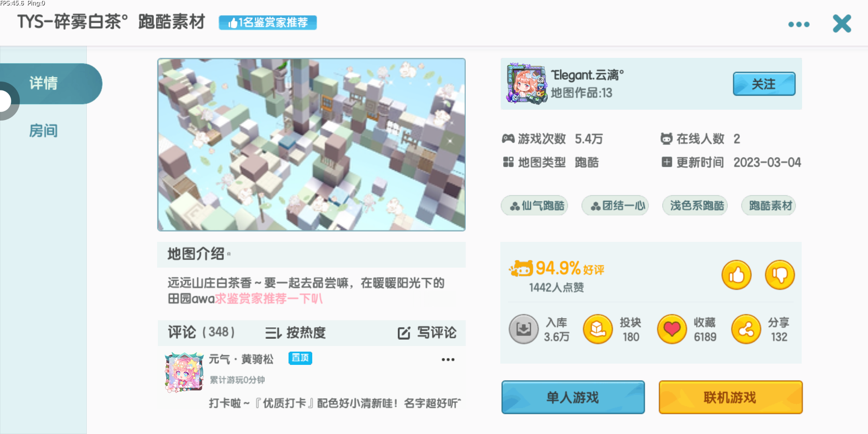Screen dimensions: 868x434
Task: Switch to the 房间 tab
Action: point(43,131)
